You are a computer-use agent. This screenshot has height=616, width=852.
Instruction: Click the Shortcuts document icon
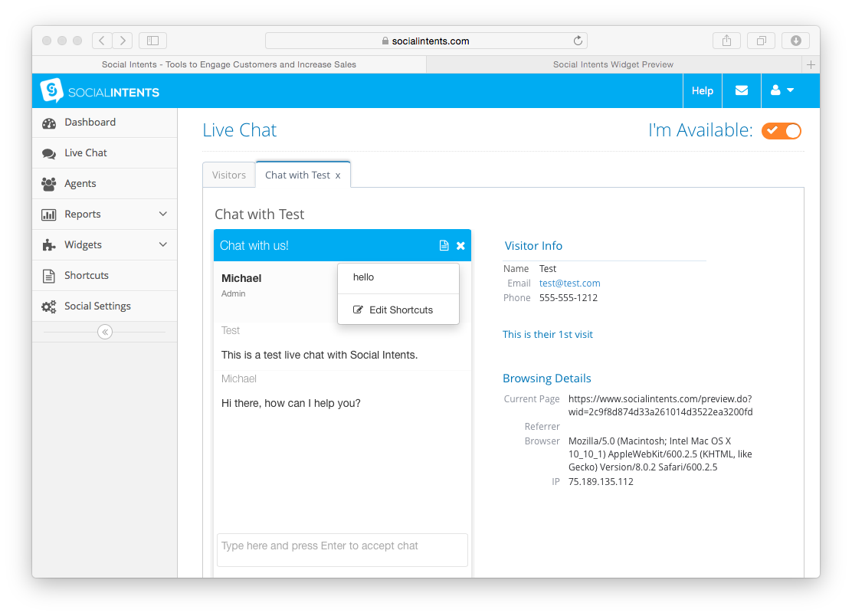pyautogui.click(x=49, y=276)
